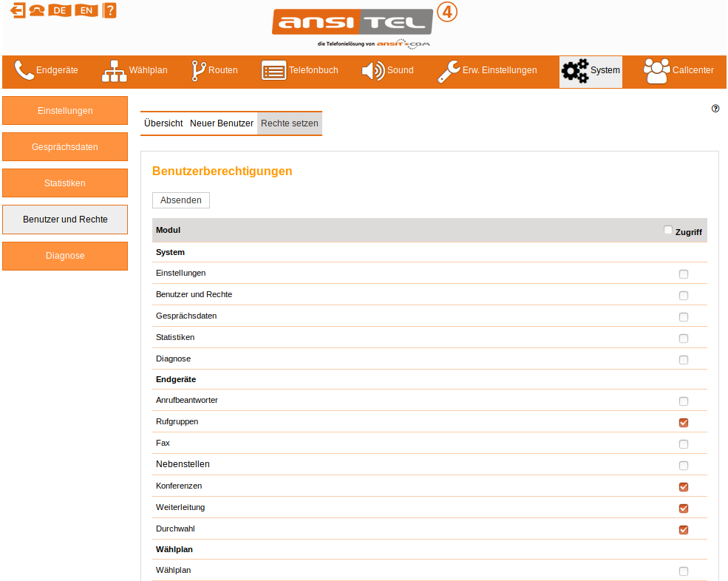Screen dimensions: 728x581
Task: Click the small help icon on the right
Action: click(715, 109)
